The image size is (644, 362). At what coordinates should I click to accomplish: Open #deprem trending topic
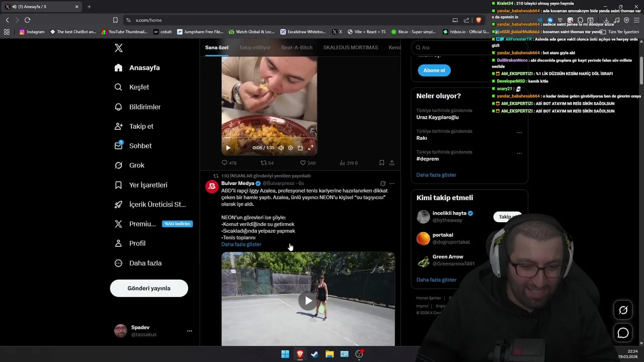[x=428, y=159]
